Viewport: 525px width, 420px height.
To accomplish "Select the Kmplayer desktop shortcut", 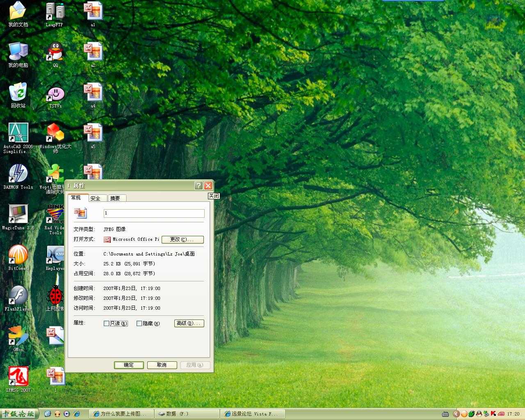I will [x=55, y=258].
